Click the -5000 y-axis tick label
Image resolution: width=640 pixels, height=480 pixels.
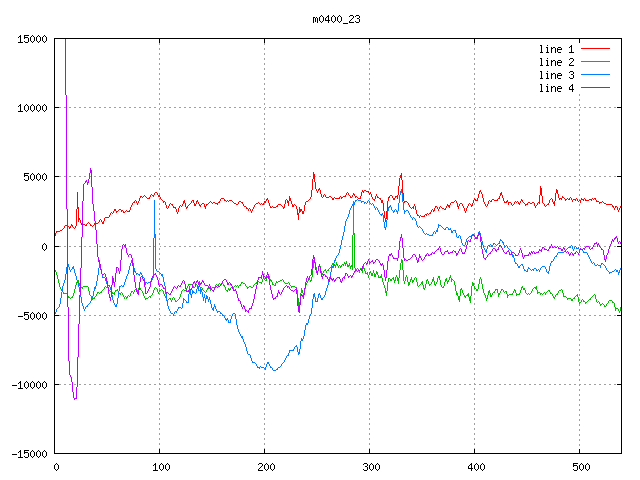32,315
